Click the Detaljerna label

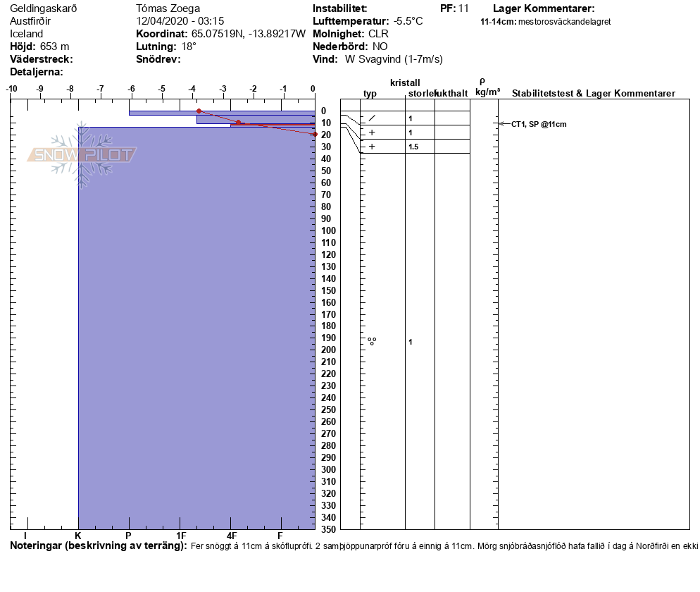coord(37,72)
